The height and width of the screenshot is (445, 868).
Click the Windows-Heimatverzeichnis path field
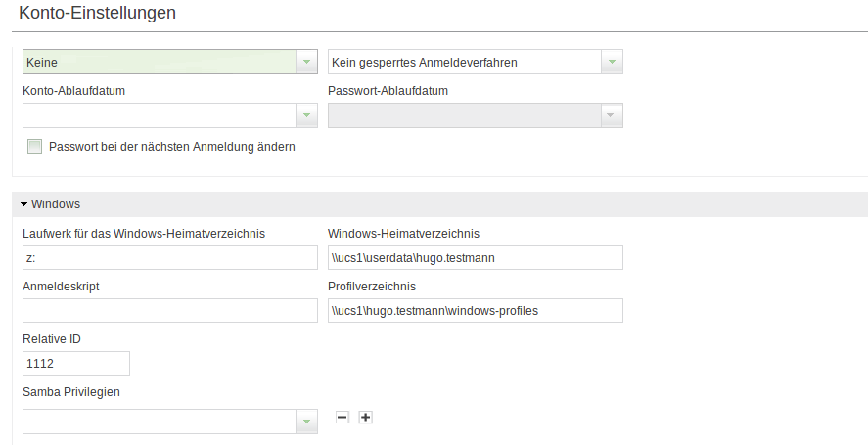476,258
